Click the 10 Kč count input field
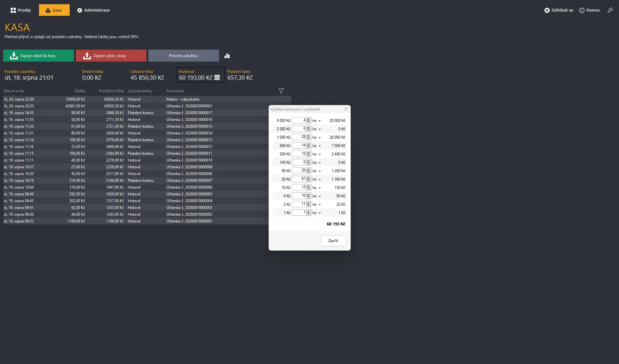Image resolution: width=619 pixels, height=364 pixels. click(299, 187)
